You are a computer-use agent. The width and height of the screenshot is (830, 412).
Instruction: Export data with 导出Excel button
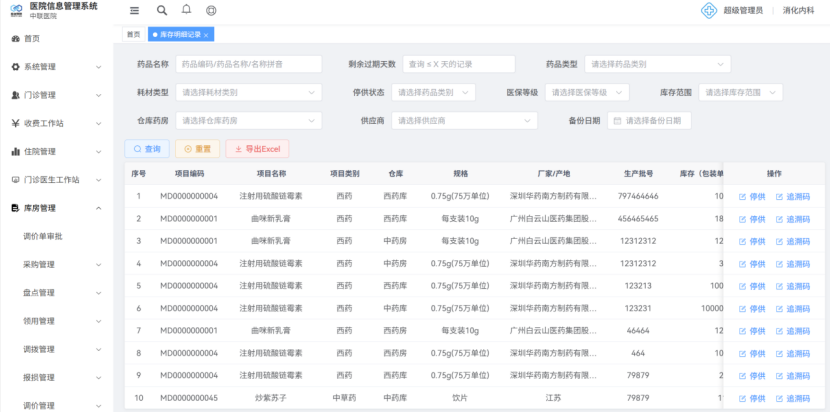pos(257,149)
